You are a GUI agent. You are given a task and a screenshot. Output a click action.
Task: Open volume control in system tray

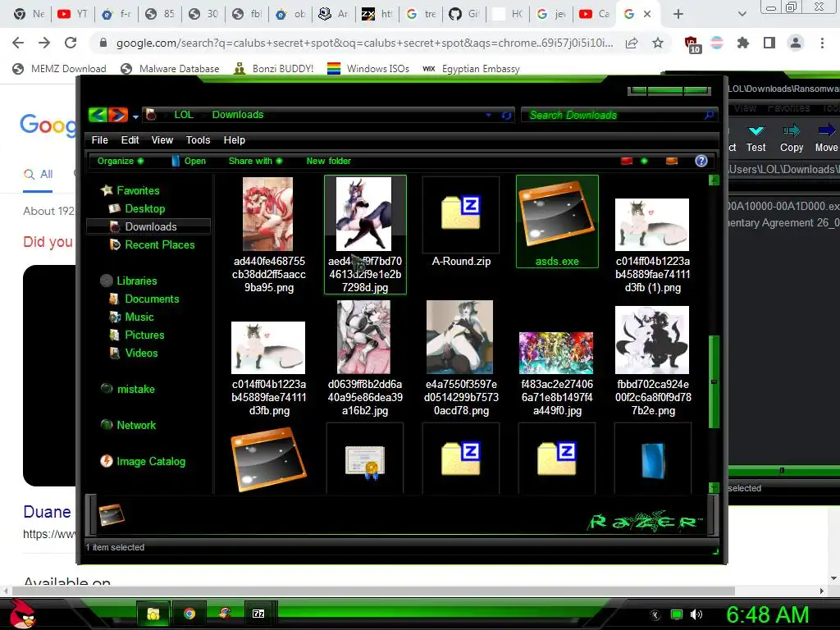pyautogui.click(x=696, y=614)
